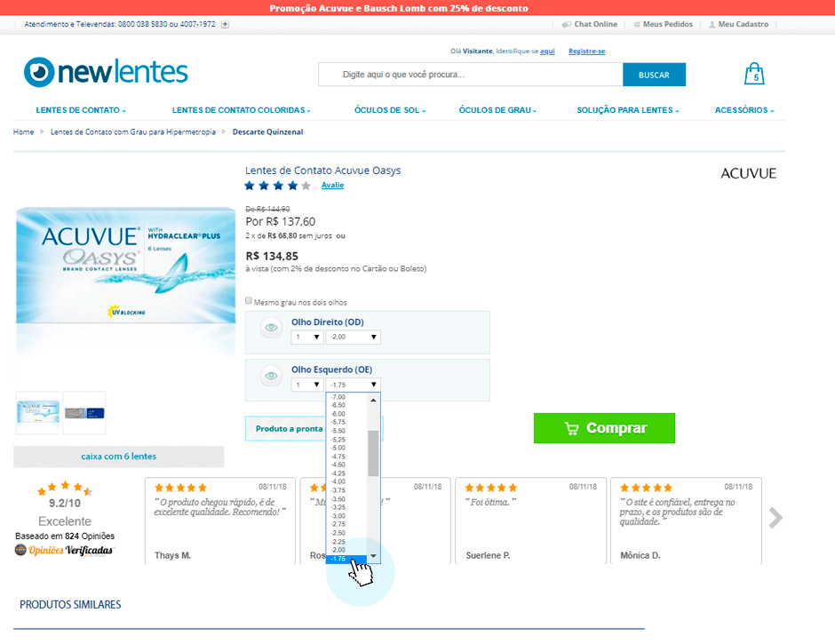Open Descarte Quinzenal breadcrumb
Viewport: 835px width, 644px height.
(268, 132)
